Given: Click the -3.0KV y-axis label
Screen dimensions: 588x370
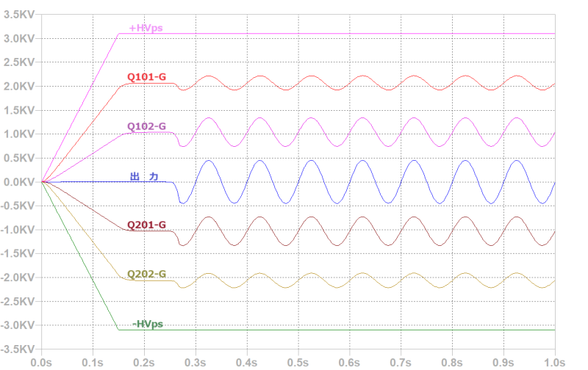Looking at the screenshot, I should click(x=18, y=325).
